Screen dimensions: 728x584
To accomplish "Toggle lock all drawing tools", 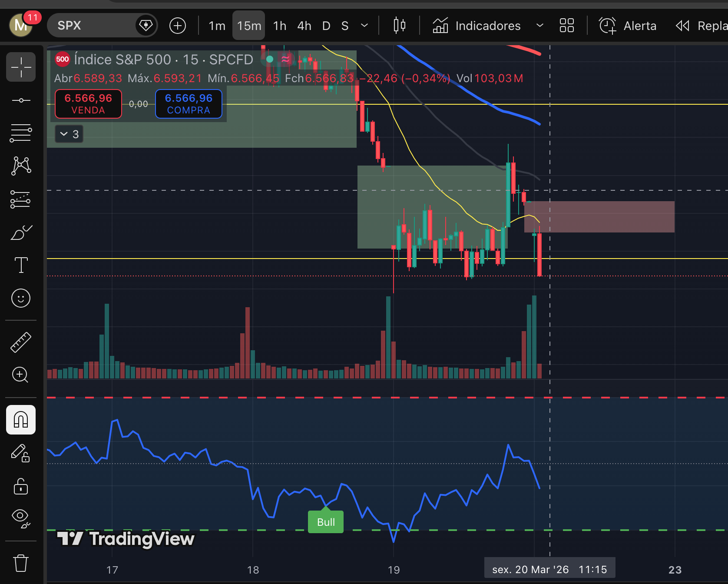I will coord(21,486).
